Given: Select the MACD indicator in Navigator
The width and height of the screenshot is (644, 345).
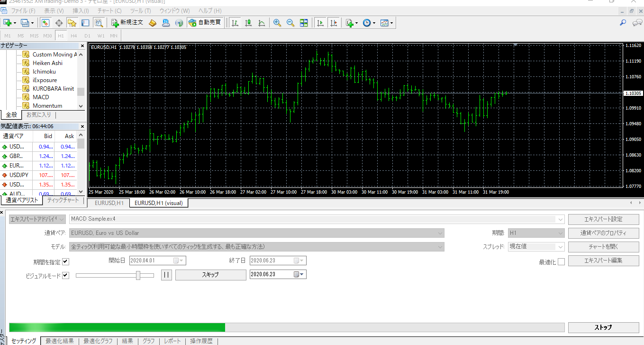Looking at the screenshot, I should [x=41, y=97].
